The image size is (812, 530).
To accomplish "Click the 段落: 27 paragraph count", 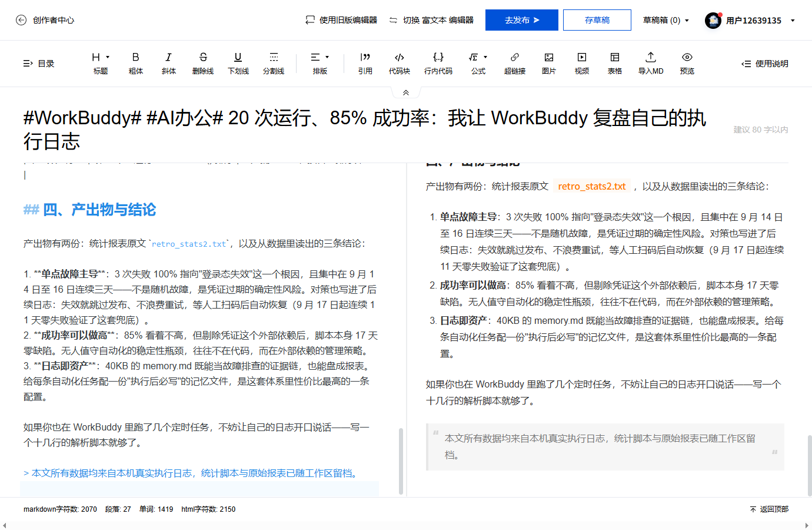I will click(x=118, y=509).
